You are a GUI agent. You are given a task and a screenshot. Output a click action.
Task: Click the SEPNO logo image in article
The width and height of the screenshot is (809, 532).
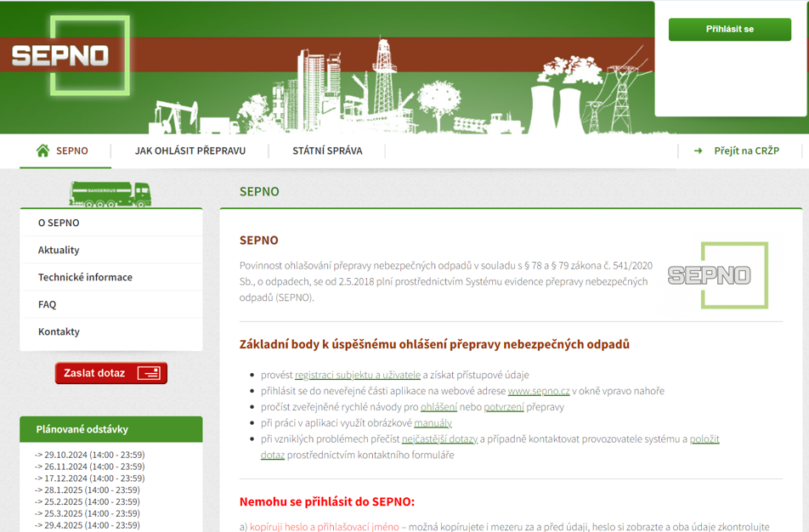(x=718, y=275)
